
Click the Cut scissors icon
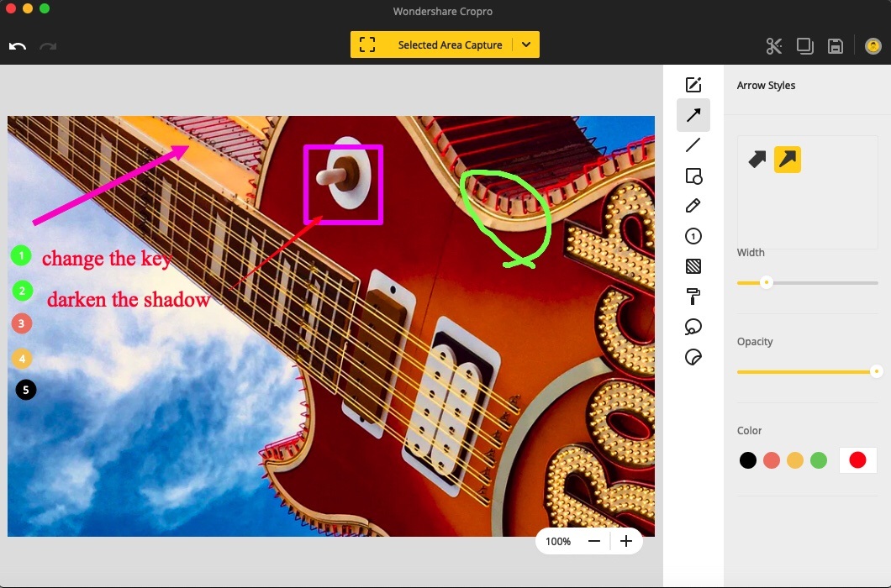click(x=773, y=45)
